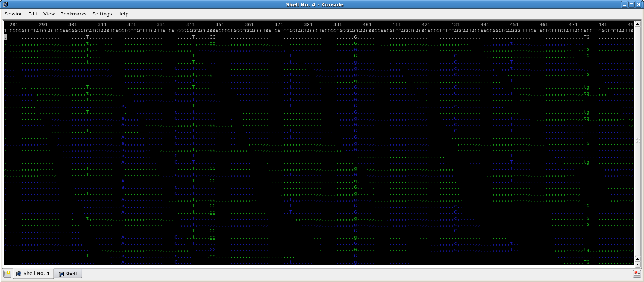644x282 pixels.
Task: Click the Konsole window menu icon in title bar
Action: pos(5,4)
